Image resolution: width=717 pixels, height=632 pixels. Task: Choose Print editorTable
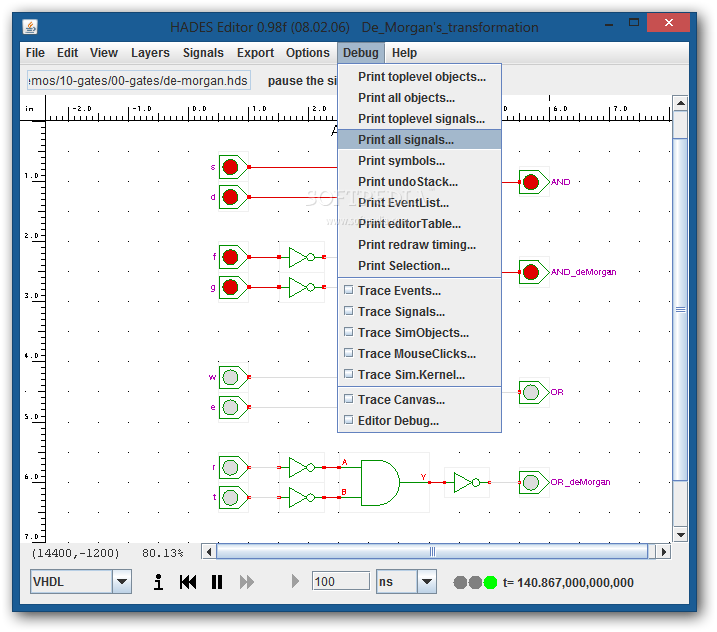pos(419,224)
